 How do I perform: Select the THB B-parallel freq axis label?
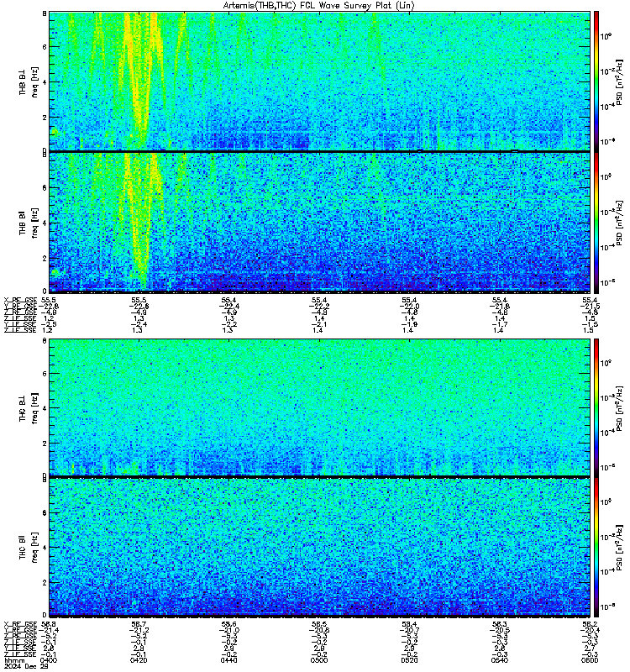pyautogui.click(x=29, y=223)
